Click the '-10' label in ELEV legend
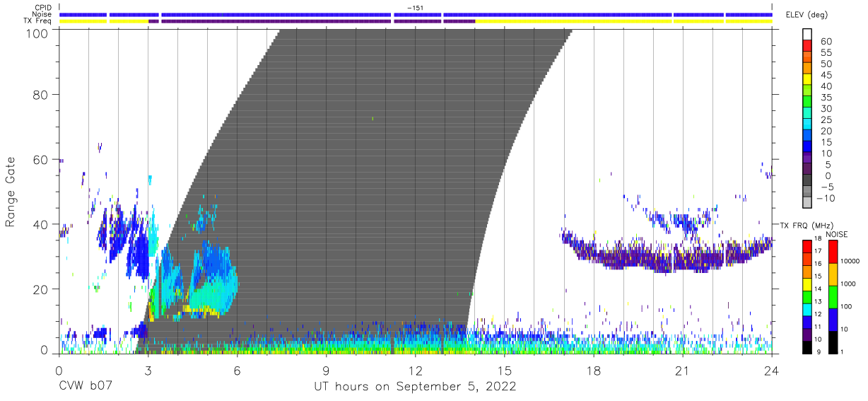The width and height of the screenshot is (868, 401). pyautogui.click(x=826, y=199)
